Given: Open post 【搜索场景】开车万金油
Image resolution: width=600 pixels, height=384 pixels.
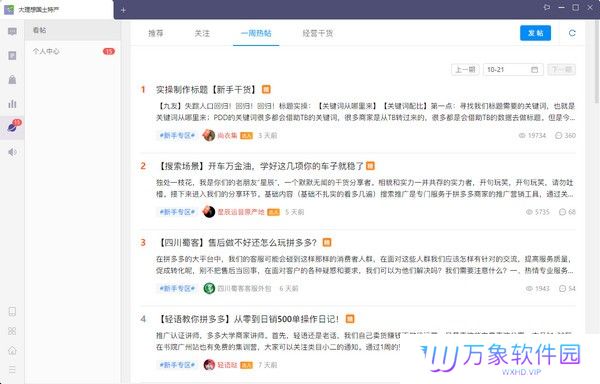Looking at the screenshot, I should 260,166.
